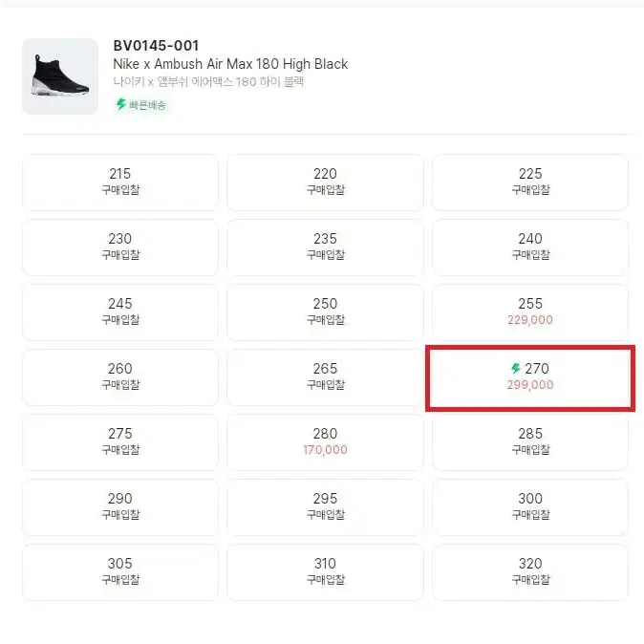Select size 285 bid option
The width and height of the screenshot is (644, 644).
point(530,442)
